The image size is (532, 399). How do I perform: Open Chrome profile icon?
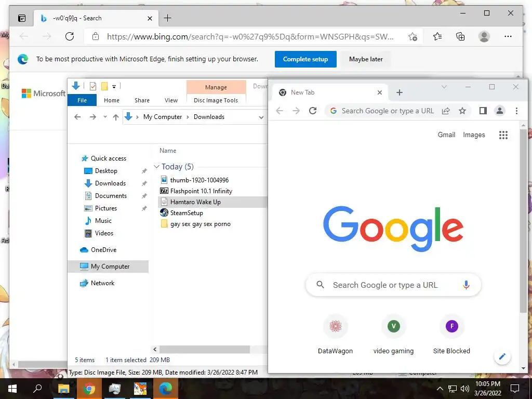[500, 111]
